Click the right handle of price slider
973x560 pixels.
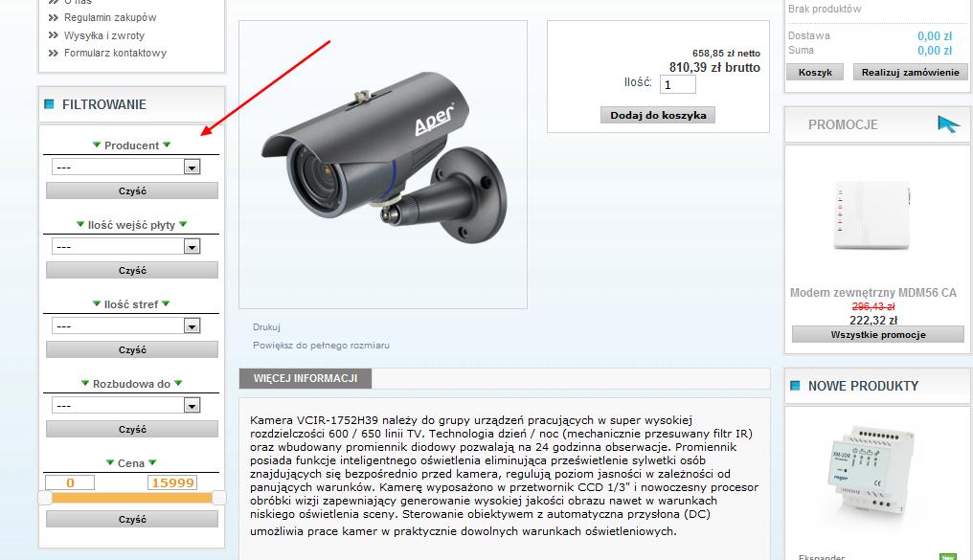(219, 498)
